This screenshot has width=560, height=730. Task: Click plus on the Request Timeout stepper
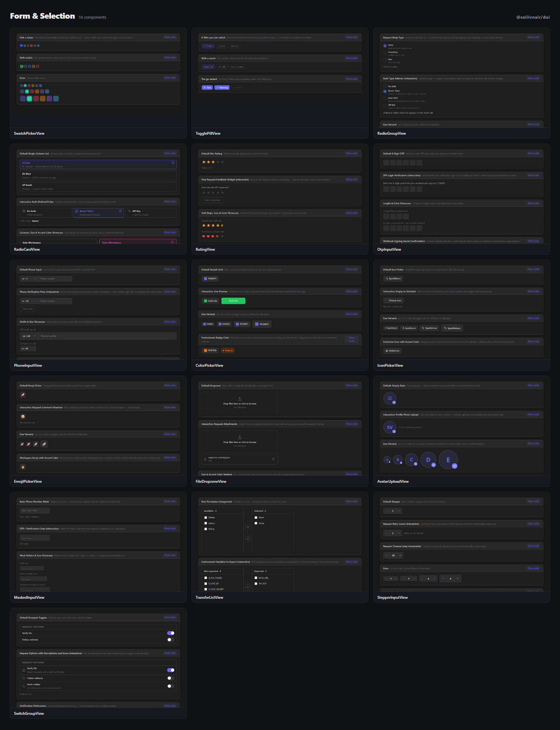pos(400,556)
